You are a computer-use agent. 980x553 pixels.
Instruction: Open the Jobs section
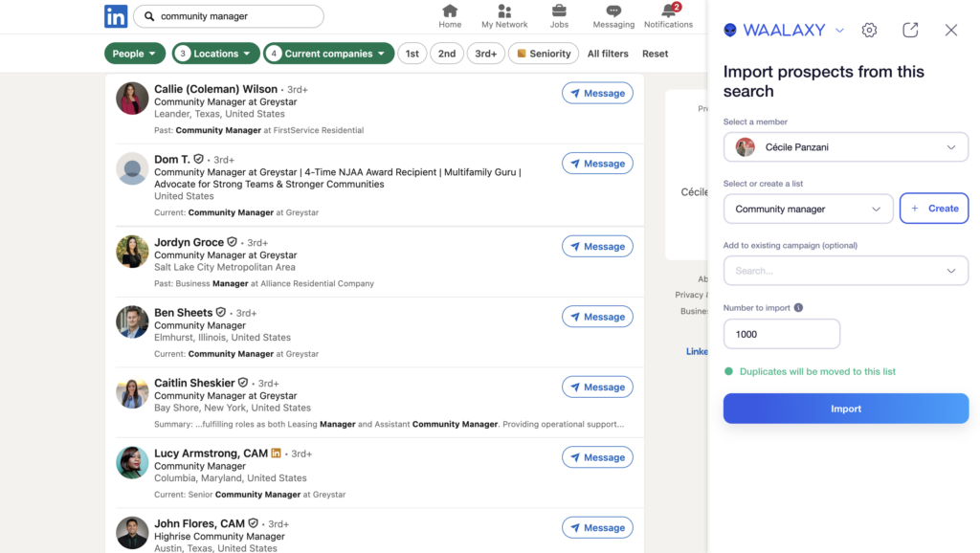coord(559,16)
